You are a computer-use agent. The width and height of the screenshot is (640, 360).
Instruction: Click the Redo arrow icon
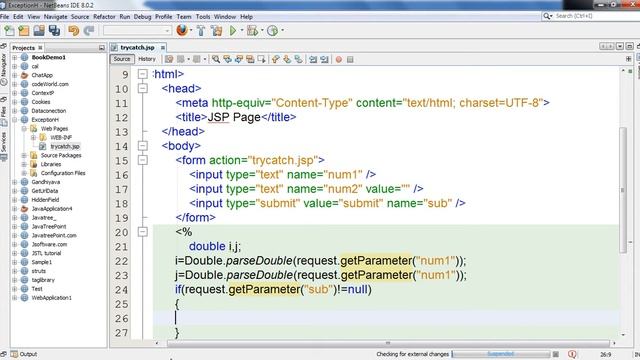[x=89, y=31]
